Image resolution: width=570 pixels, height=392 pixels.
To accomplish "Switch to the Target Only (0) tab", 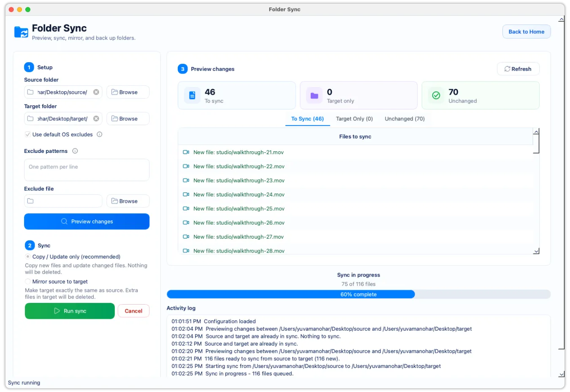I will click(354, 119).
